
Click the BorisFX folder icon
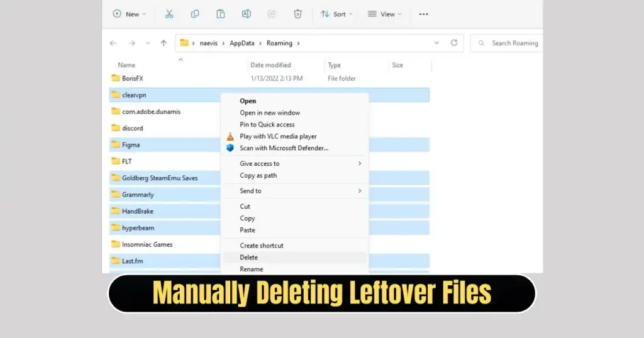[116, 78]
